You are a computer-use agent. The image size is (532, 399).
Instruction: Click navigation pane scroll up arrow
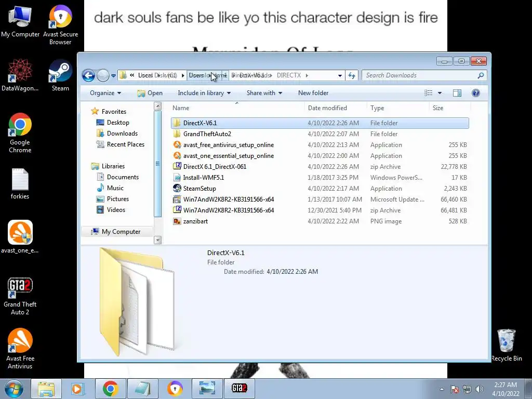coord(158,106)
